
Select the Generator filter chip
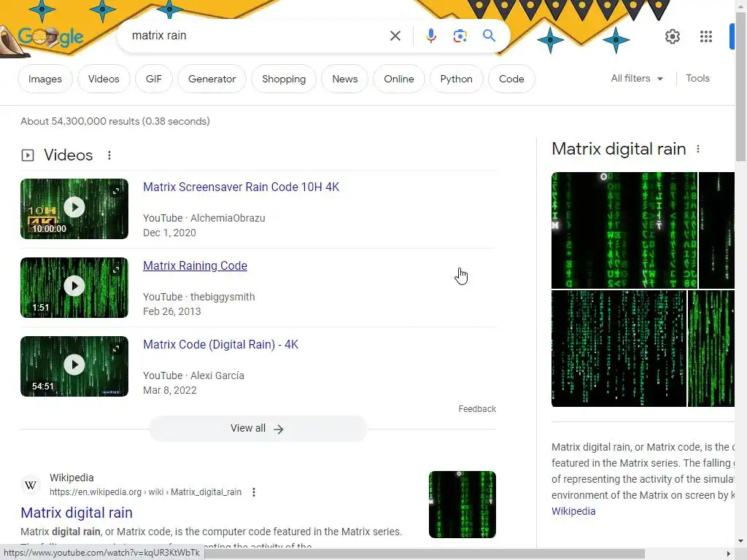pos(212,79)
